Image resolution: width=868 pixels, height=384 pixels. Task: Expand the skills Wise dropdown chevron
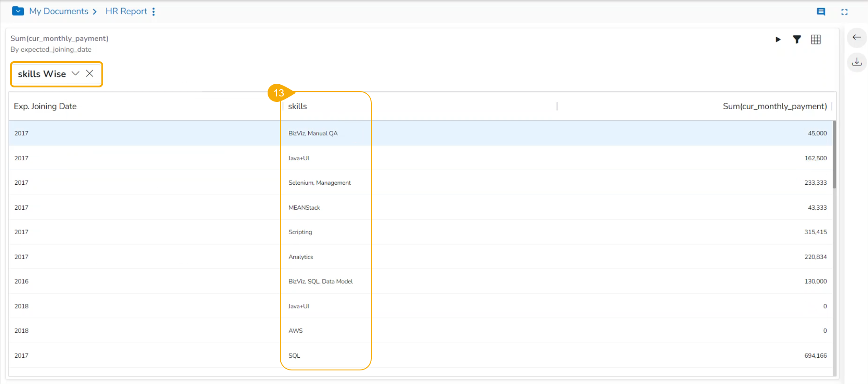(76, 73)
